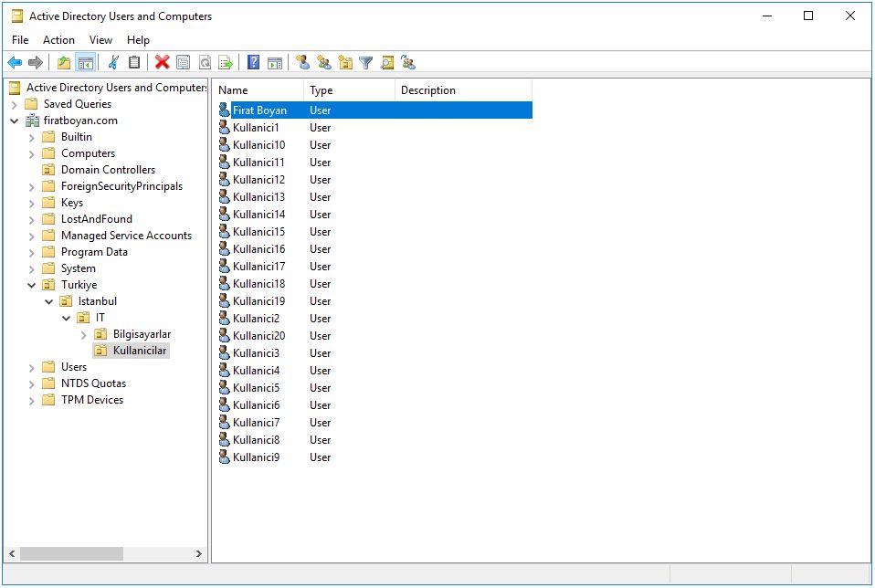Collapse the IT OU
This screenshot has width=875, height=588.
67,318
